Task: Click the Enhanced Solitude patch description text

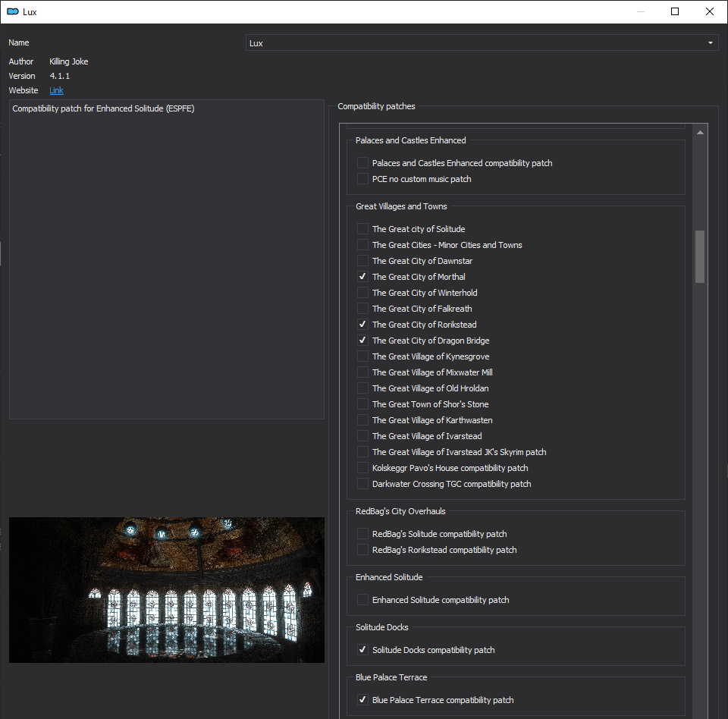Action: coord(103,108)
